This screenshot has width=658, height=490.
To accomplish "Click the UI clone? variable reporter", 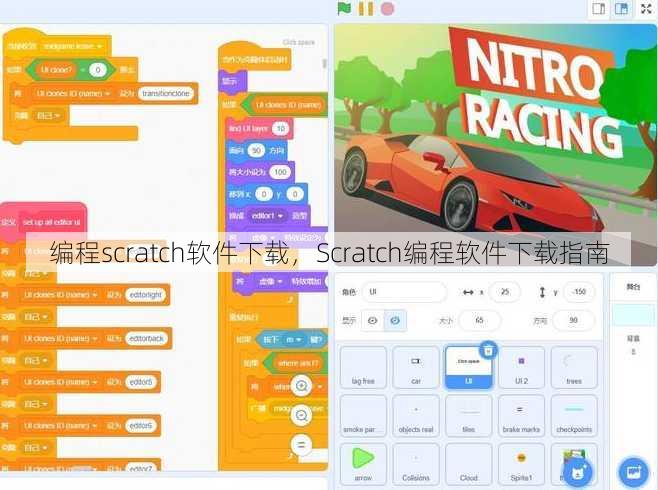I will 57,70.
